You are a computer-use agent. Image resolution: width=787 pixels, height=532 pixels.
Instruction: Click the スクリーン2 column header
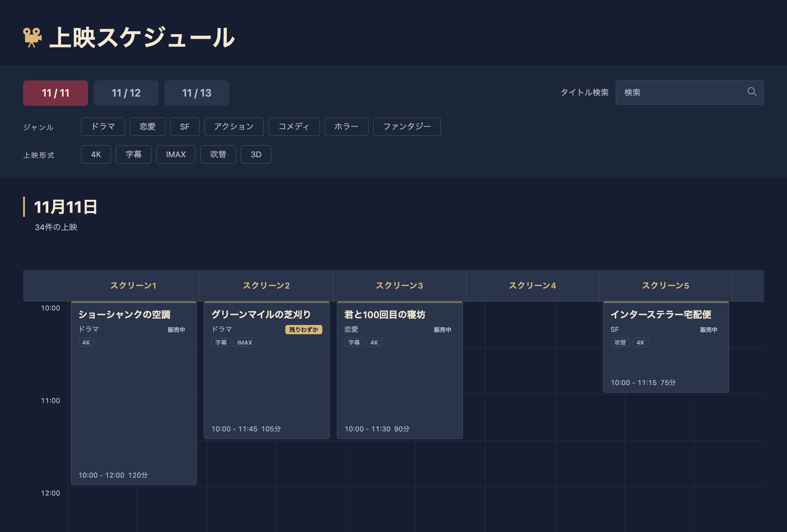266,286
